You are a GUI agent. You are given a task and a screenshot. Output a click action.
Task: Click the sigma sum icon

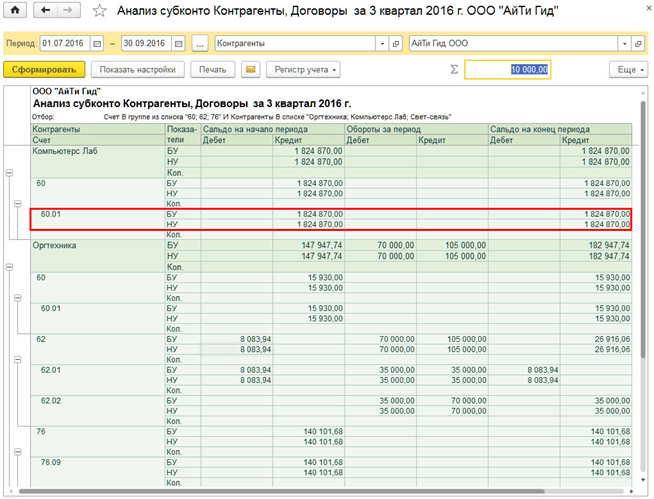[x=453, y=70]
